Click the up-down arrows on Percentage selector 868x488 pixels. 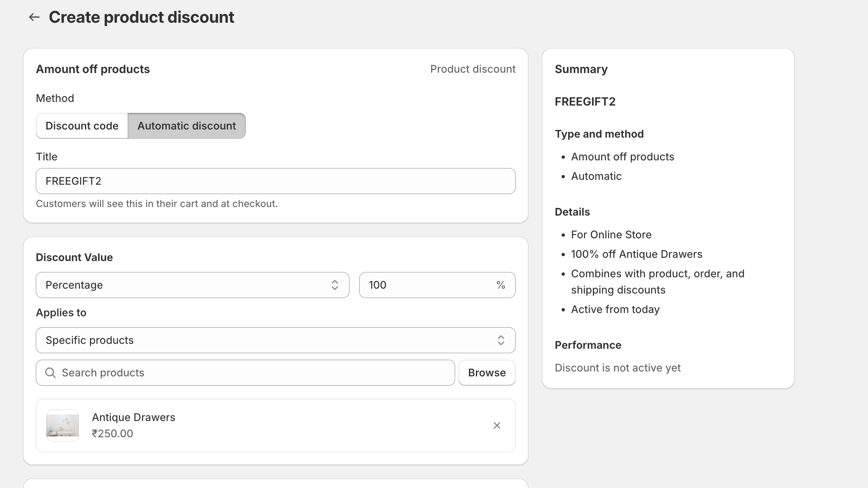click(x=334, y=285)
